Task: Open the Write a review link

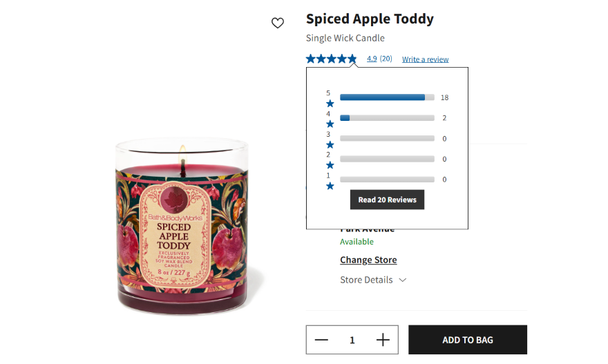Action: (x=425, y=59)
